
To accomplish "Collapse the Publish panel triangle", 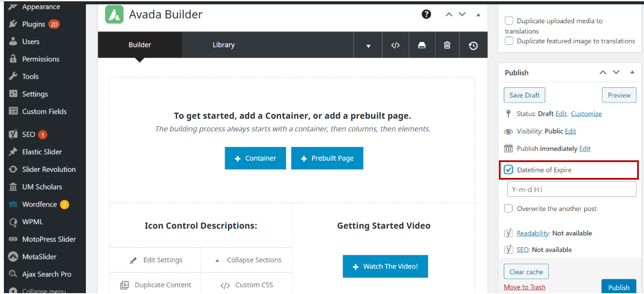I will point(632,72).
